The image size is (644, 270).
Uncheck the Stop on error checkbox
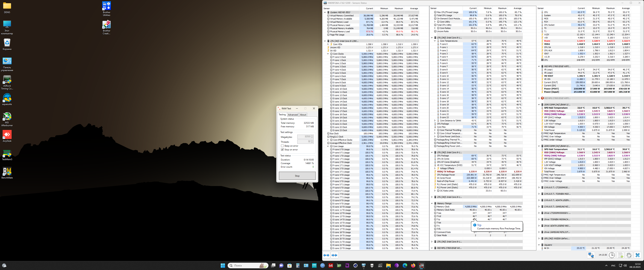click(x=282, y=149)
